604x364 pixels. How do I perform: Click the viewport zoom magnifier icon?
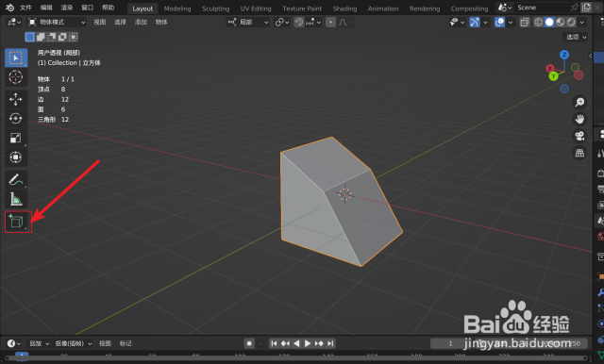click(x=579, y=102)
